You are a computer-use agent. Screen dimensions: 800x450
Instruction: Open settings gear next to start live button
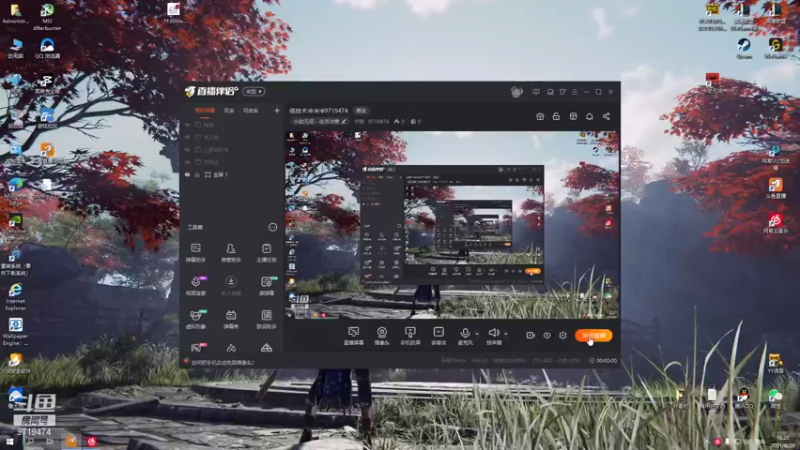563,335
